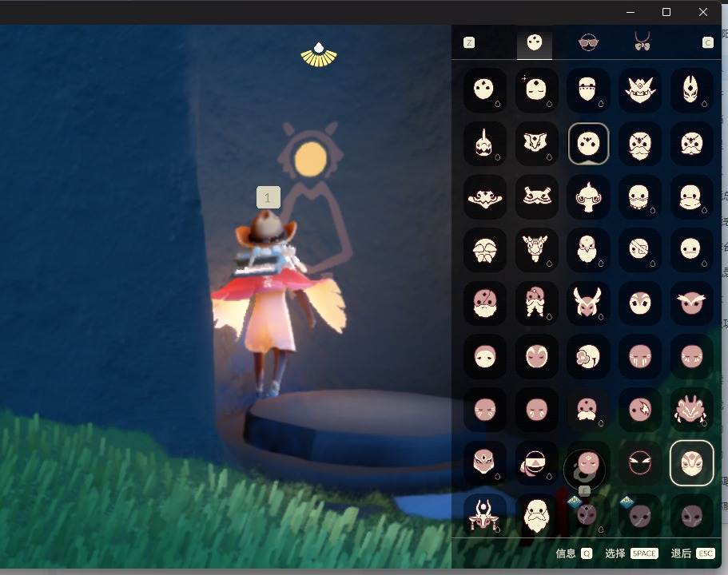Choose the long white-bearded mask in bottom row
Viewport: 728px width, 575px height.
537,515
